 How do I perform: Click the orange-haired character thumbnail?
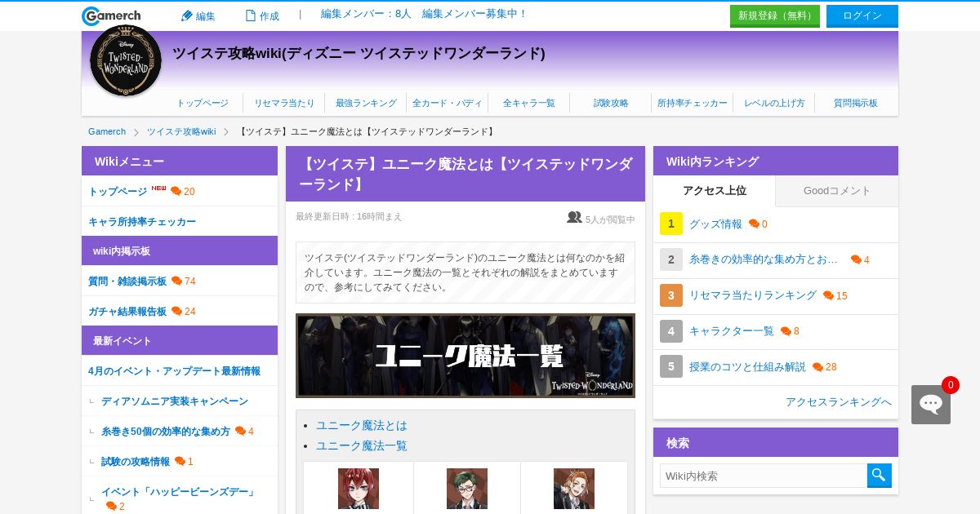[574, 489]
